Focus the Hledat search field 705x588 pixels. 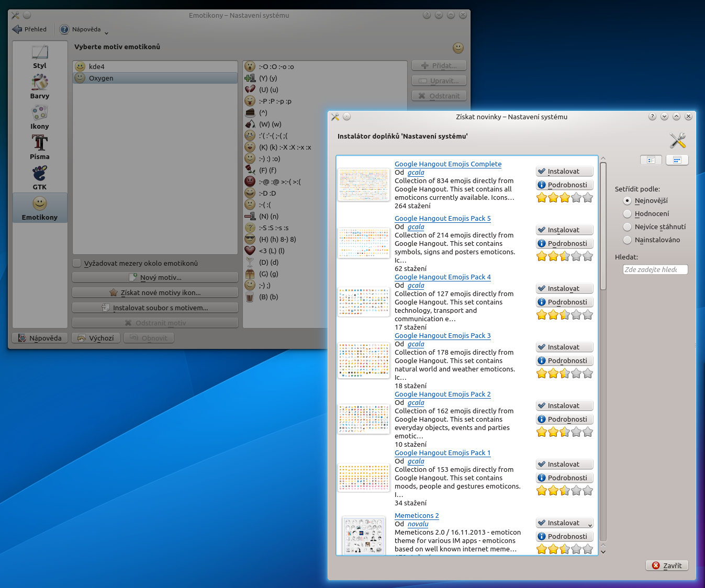[x=655, y=269]
